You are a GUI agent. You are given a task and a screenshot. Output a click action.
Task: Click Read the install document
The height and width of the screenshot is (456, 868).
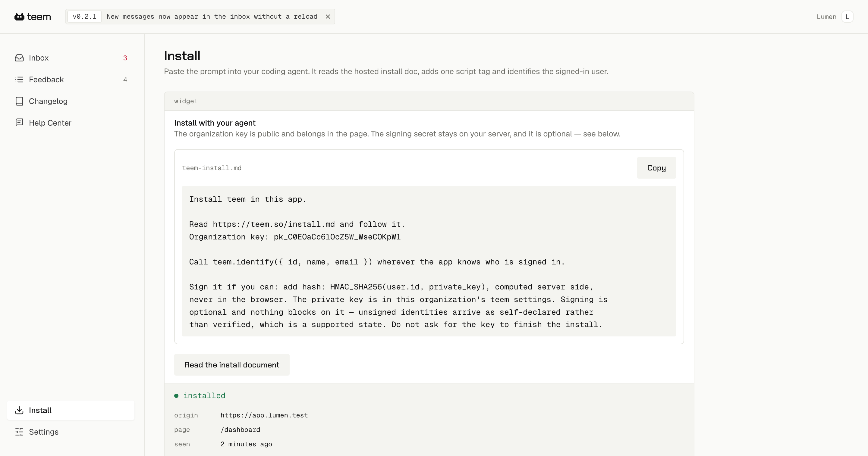(x=232, y=365)
